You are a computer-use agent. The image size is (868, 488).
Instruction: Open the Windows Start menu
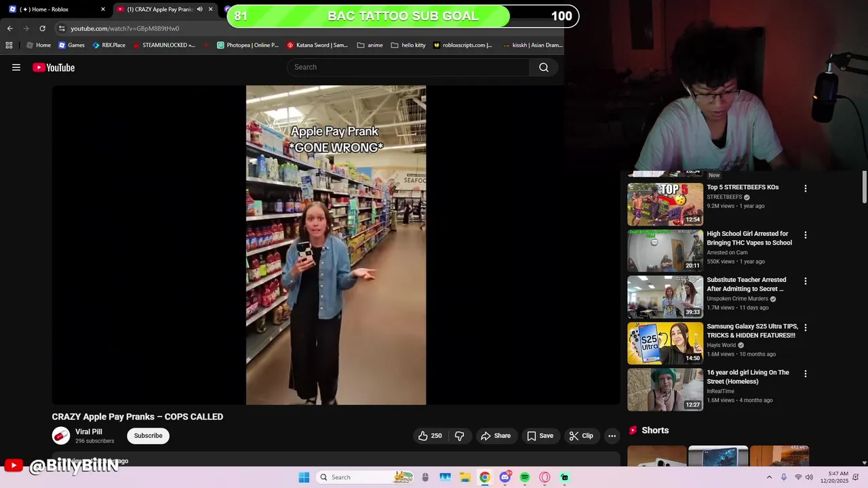[x=304, y=477]
